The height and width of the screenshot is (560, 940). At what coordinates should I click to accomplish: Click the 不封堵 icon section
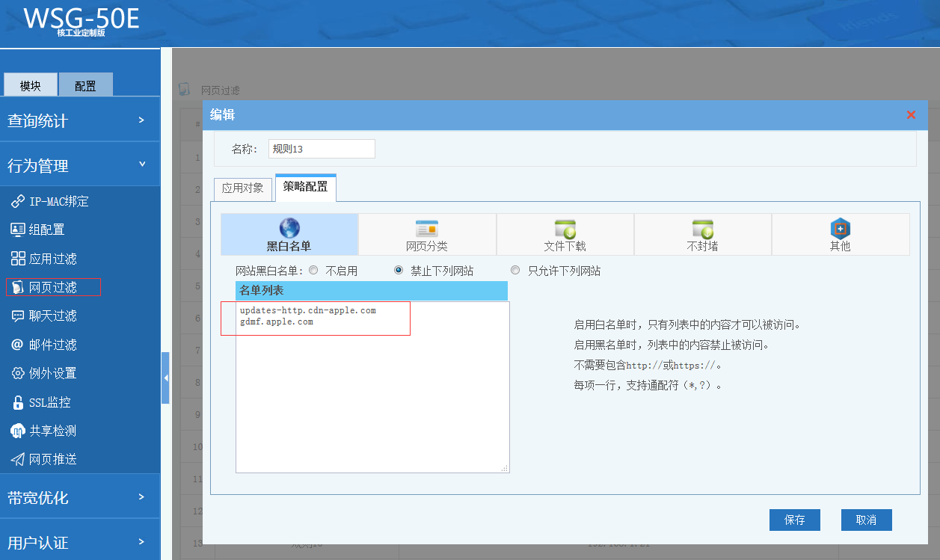(x=702, y=234)
